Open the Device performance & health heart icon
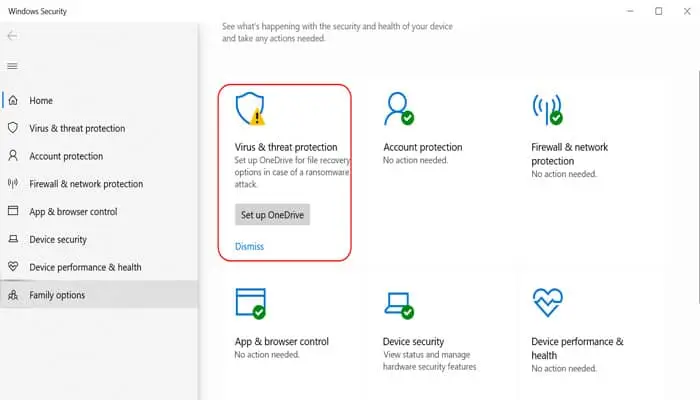This screenshot has height=400, width=700. (x=548, y=303)
